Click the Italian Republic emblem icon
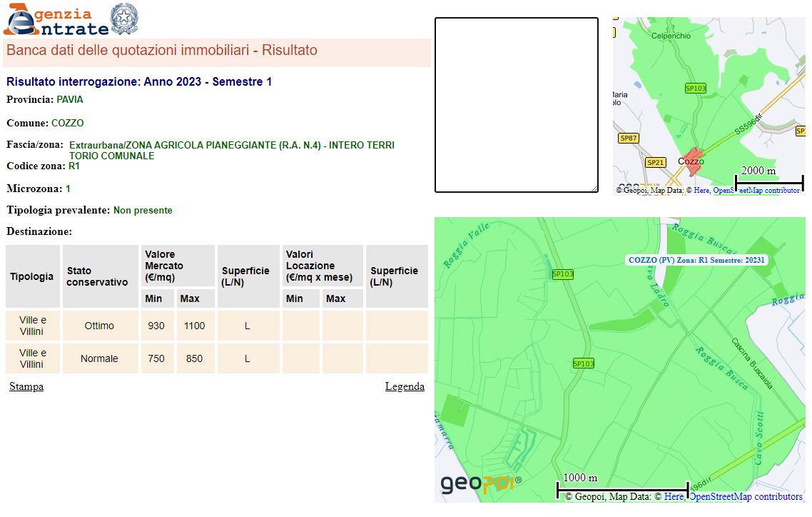The width and height of the screenshot is (812, 517). point(125,19)
